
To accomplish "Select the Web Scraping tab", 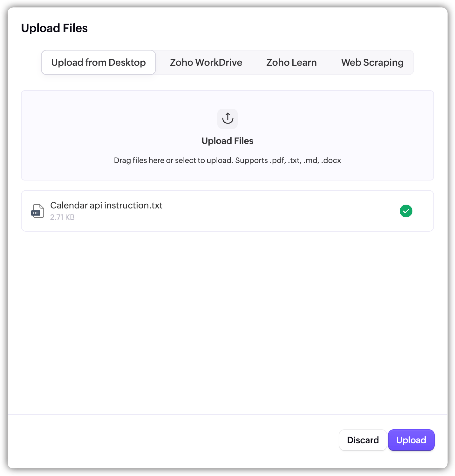I will pos(372,63).
